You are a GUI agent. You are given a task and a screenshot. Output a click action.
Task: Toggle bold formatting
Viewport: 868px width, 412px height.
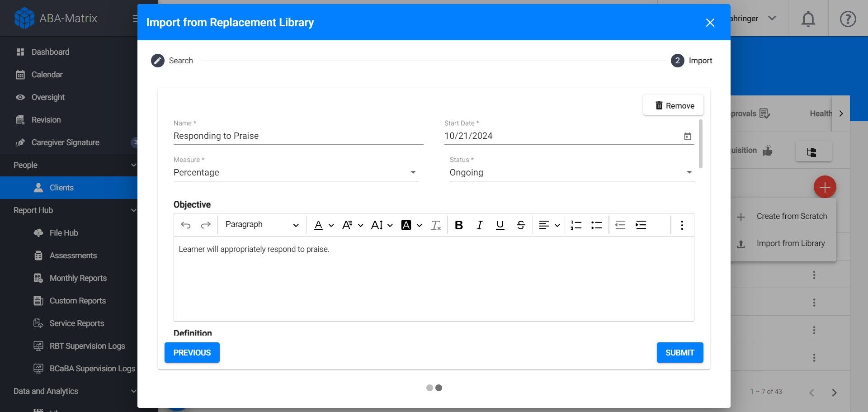point(459,225)
